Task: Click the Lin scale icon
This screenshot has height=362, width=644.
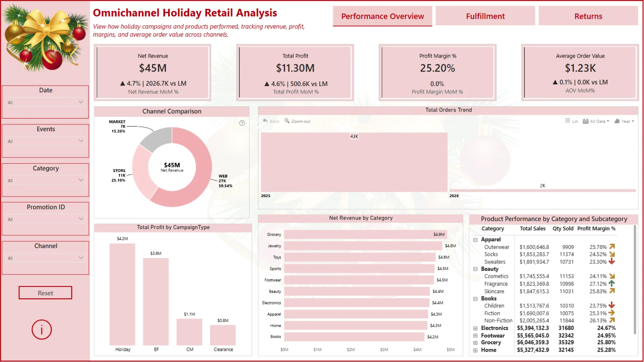Action: [568, 121]
